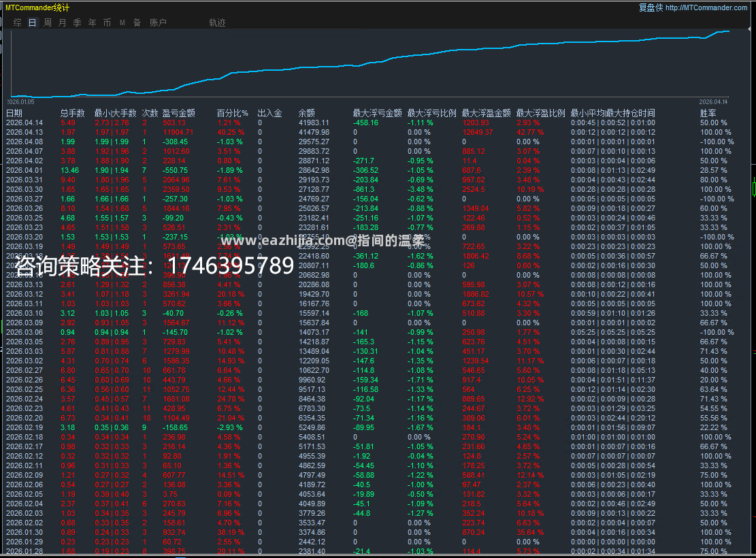Click balance 29193.73 in the 2026.03.31 row
This screenshot has width=756, height=558.
(314, 180)
